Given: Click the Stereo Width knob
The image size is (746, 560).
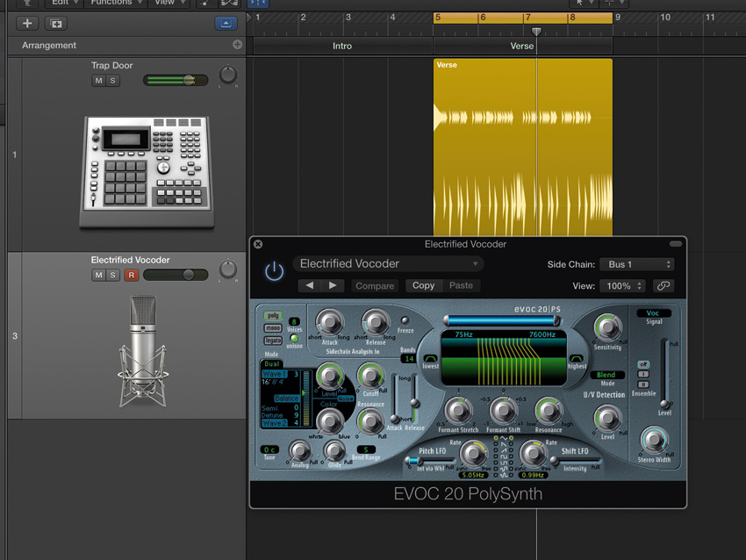Looking at the screenshot, I should coord(654,440).
